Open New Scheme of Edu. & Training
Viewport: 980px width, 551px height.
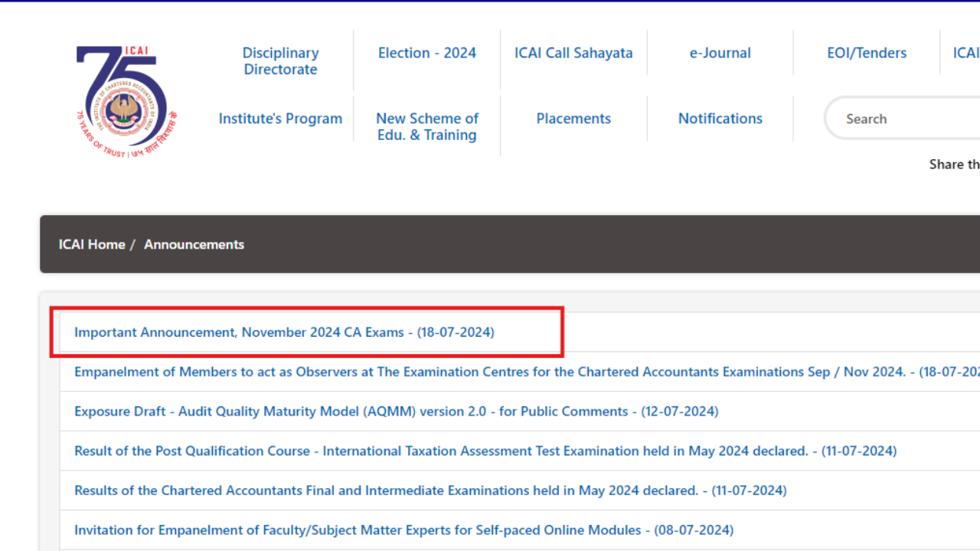tap(427, 127)
